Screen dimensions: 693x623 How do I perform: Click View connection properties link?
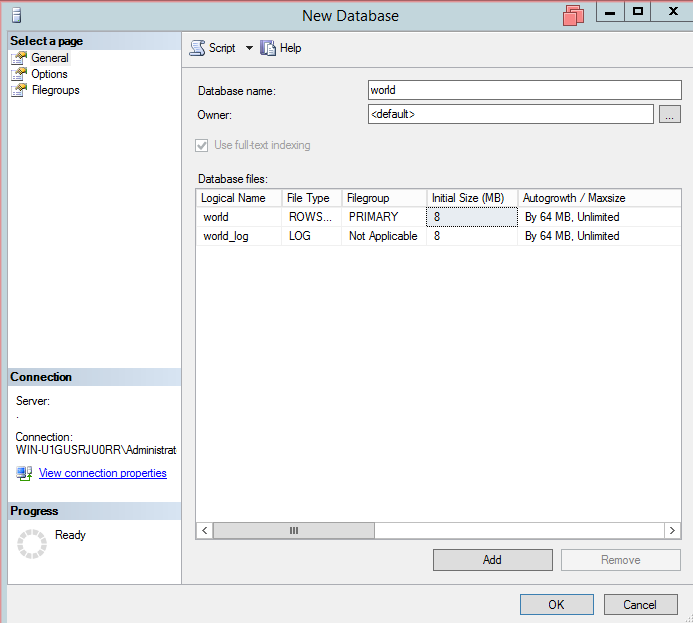(x=102, y=473)
